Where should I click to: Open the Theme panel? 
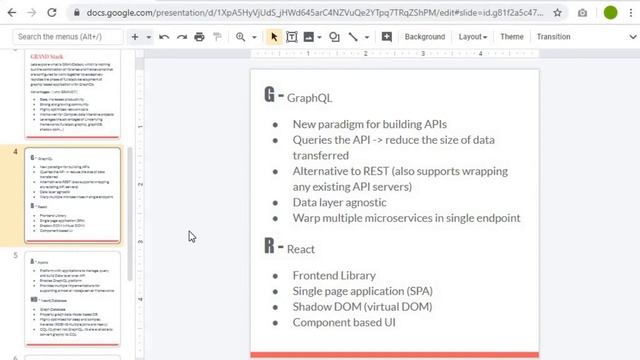click(x=512, y=37)
